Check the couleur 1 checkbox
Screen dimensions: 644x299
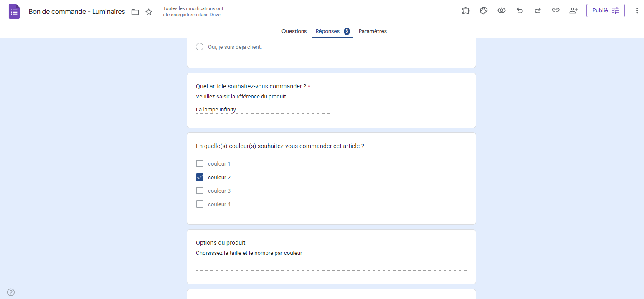click(200, 163)
